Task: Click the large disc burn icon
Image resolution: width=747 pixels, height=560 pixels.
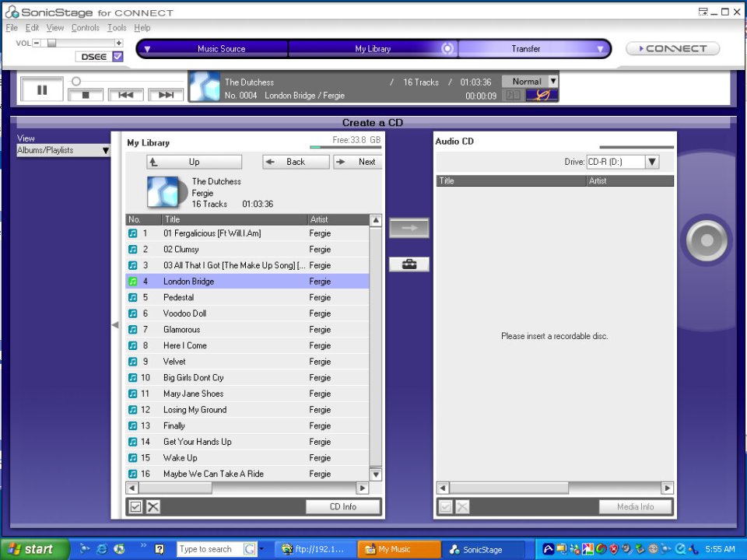Action: point(706,240)
